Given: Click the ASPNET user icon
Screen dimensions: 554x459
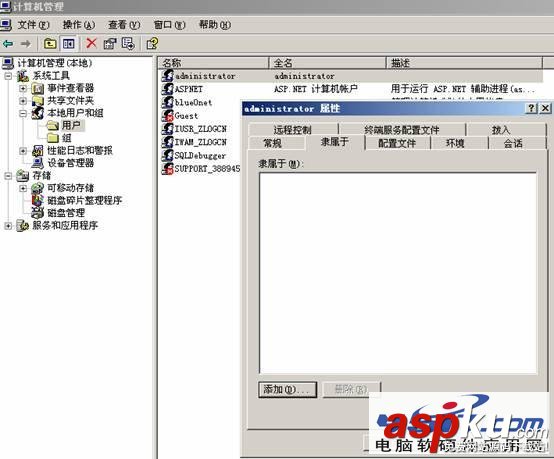Looking at the screenshot, I should click(x=167, y=89).
